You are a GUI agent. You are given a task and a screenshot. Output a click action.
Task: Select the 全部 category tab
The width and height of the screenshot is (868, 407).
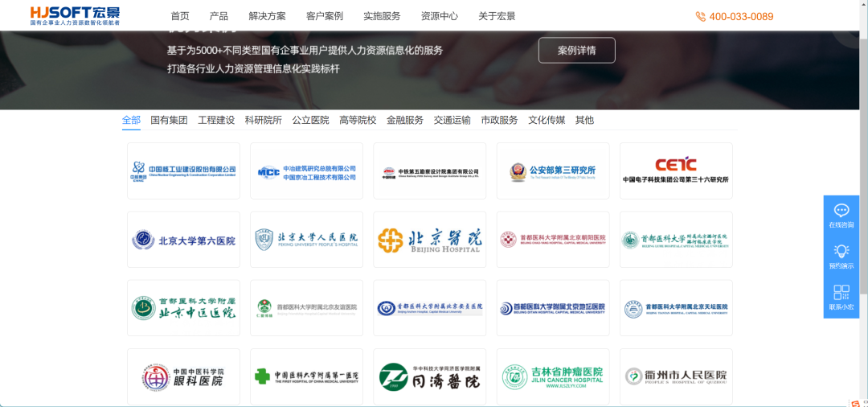(x=131, y=120)
